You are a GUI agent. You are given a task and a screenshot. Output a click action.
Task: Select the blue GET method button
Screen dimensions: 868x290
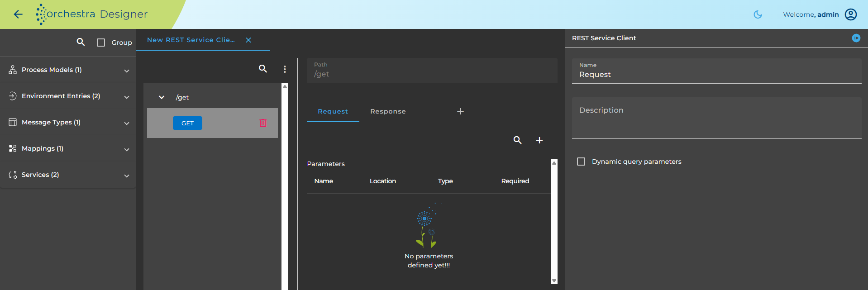(x=187, y=123)
